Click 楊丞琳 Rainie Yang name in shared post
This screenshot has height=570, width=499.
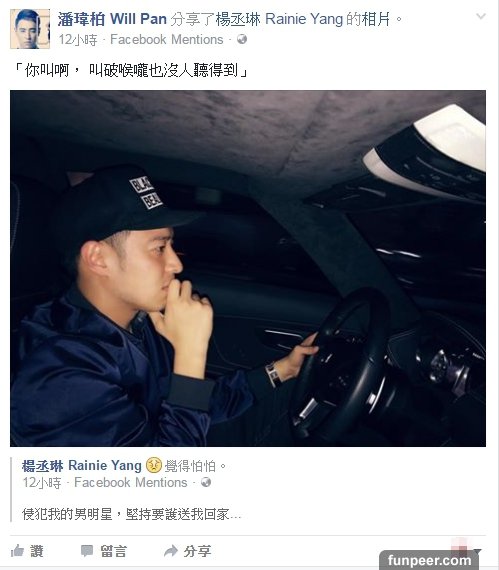(x=81, y=465)
